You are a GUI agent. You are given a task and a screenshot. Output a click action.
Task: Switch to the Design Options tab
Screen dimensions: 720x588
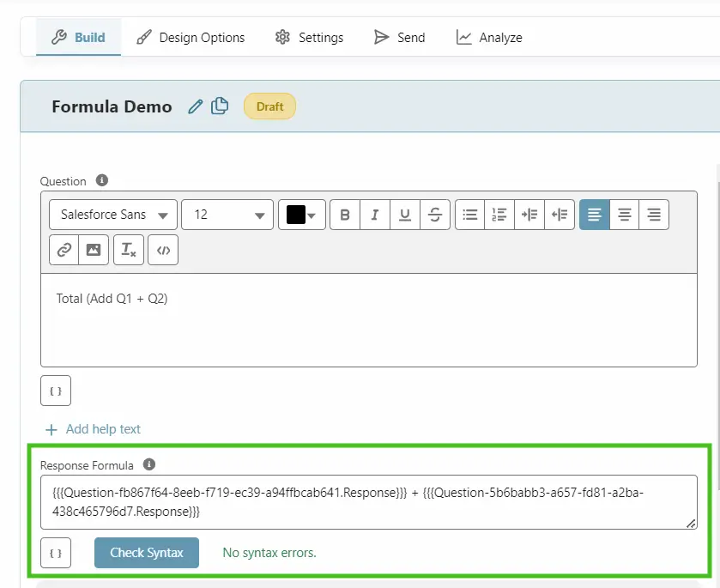pyautogui.click(x=191, y=37)
